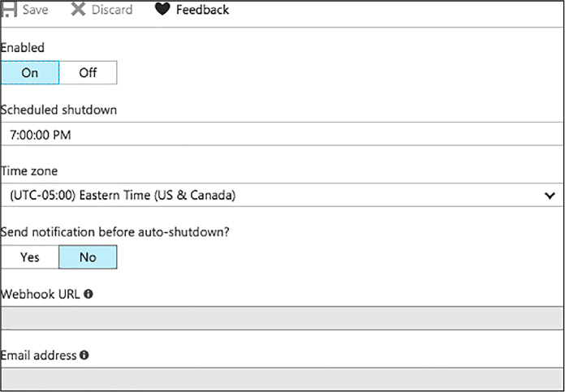Viewport: 565px width, 392px height.
Task: Open the Feedback link text
Action: click(x=202, y=10)
